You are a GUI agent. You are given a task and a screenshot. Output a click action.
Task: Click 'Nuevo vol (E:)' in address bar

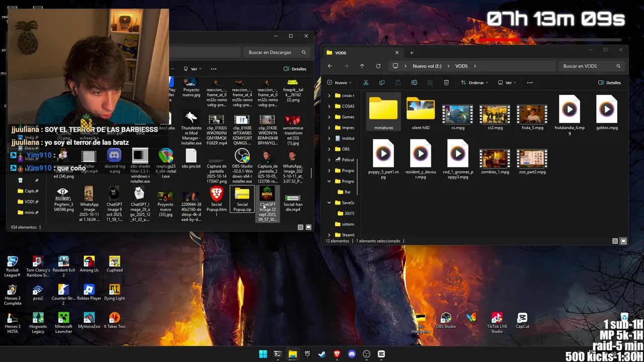[x=427, y=66]
